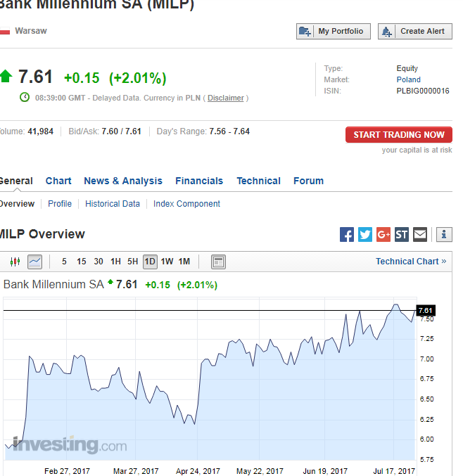Click the 7.61 price label on chart
463x476 pixels.
tap(425, 310)
